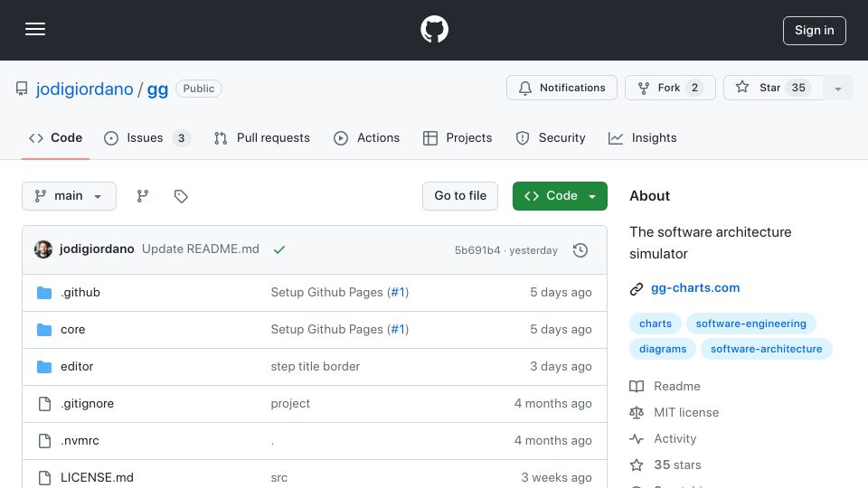Open the project commit message for .gitignore
The image size is (868, 488).
[290, 403]
